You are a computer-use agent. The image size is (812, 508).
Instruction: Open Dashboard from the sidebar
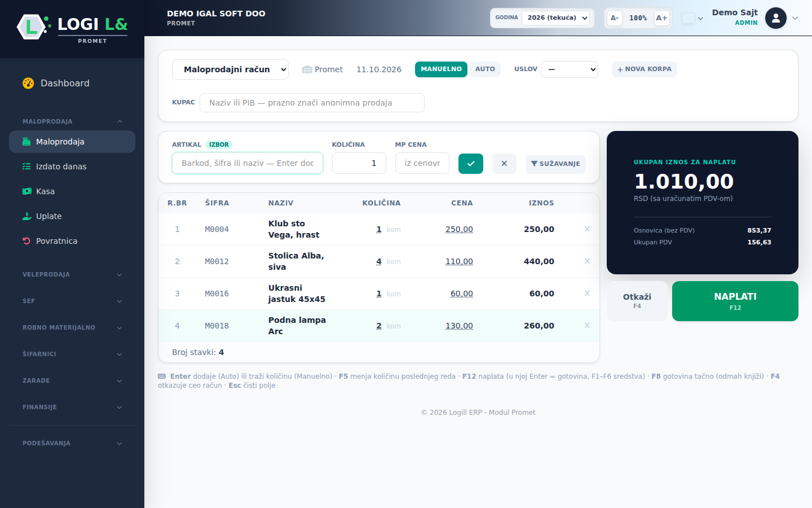click(x=72, y=83)
